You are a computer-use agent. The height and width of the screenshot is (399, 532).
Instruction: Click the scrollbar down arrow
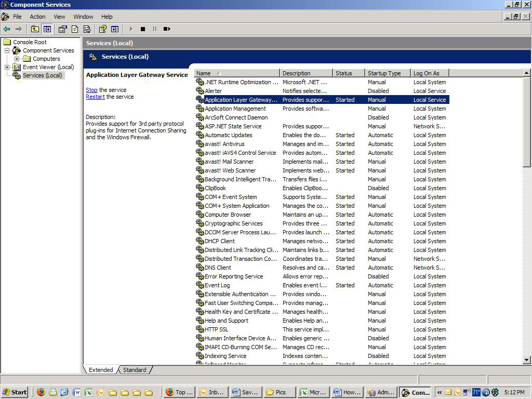(526, 360)
